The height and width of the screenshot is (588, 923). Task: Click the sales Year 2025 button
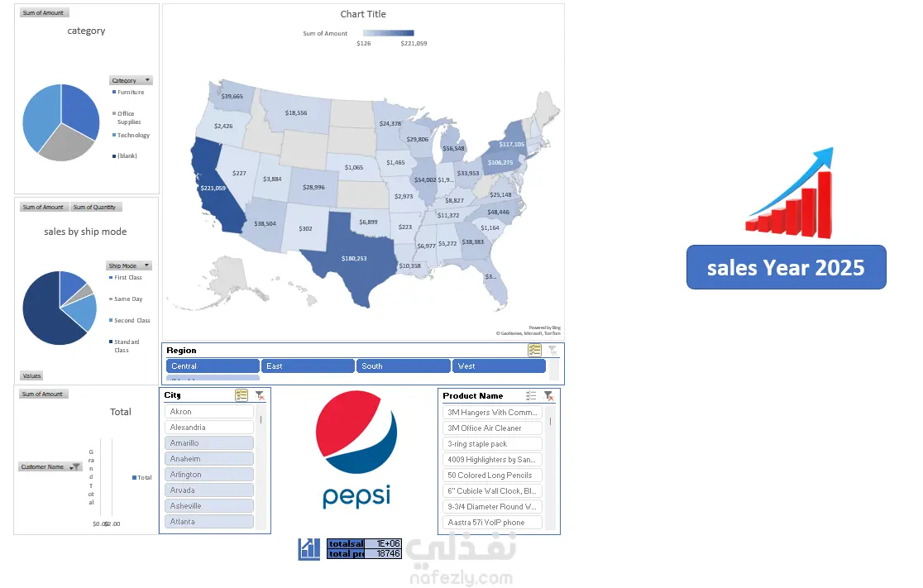click(x=786, y=267)
